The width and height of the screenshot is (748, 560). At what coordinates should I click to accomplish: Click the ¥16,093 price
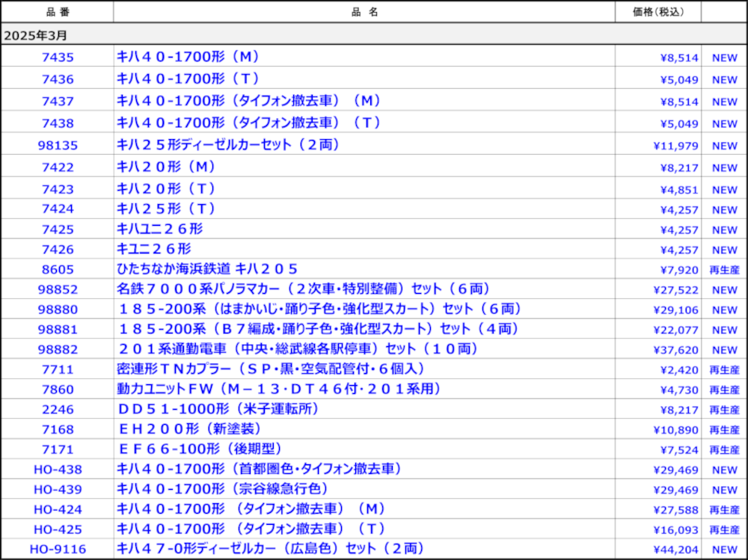tap(675, 530)
